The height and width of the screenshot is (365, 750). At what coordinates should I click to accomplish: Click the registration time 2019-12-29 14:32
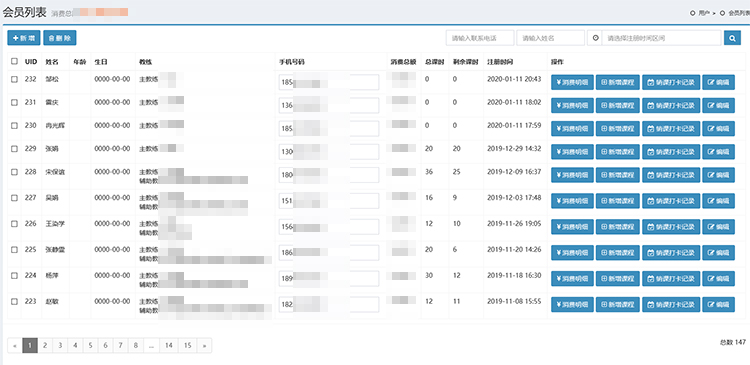(x=514, y=149)
